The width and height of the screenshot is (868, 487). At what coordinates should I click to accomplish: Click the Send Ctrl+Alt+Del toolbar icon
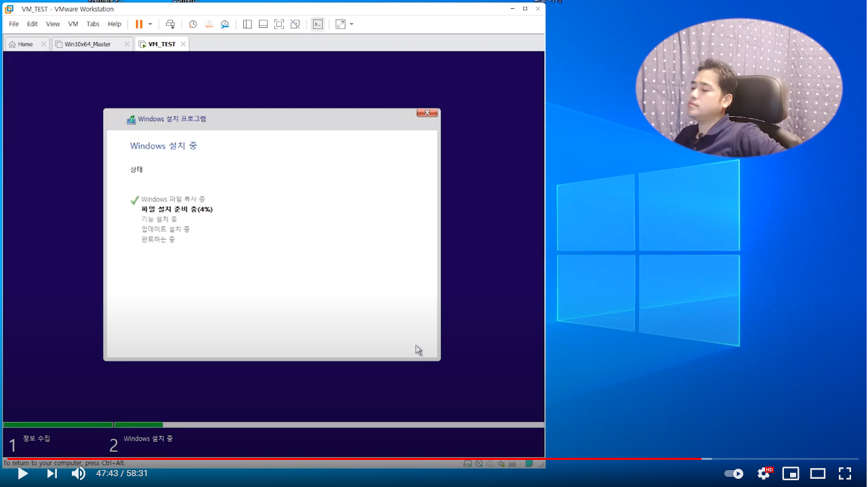click(171, 24)
